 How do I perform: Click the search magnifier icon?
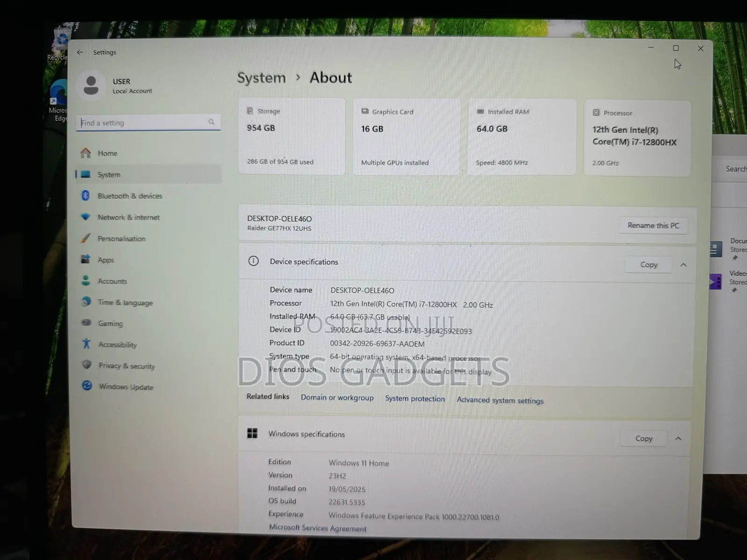click(211, 122)
